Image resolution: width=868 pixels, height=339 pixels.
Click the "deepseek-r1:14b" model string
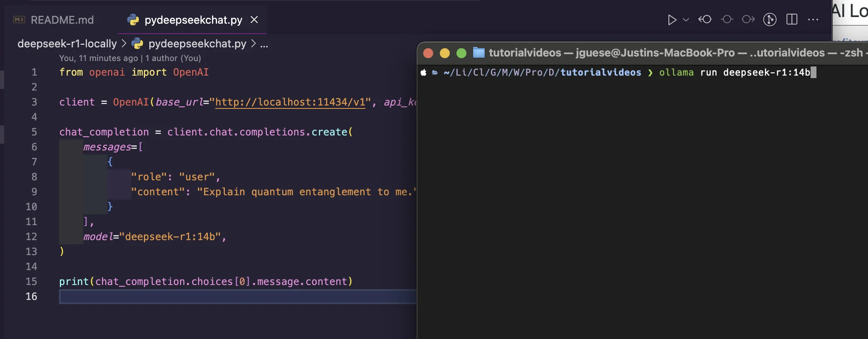coord(170,237)
